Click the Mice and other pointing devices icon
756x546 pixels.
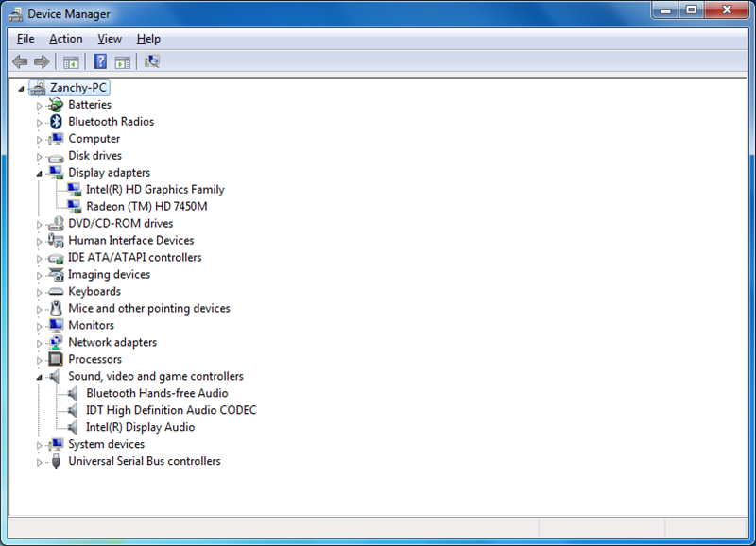[56, 308]
